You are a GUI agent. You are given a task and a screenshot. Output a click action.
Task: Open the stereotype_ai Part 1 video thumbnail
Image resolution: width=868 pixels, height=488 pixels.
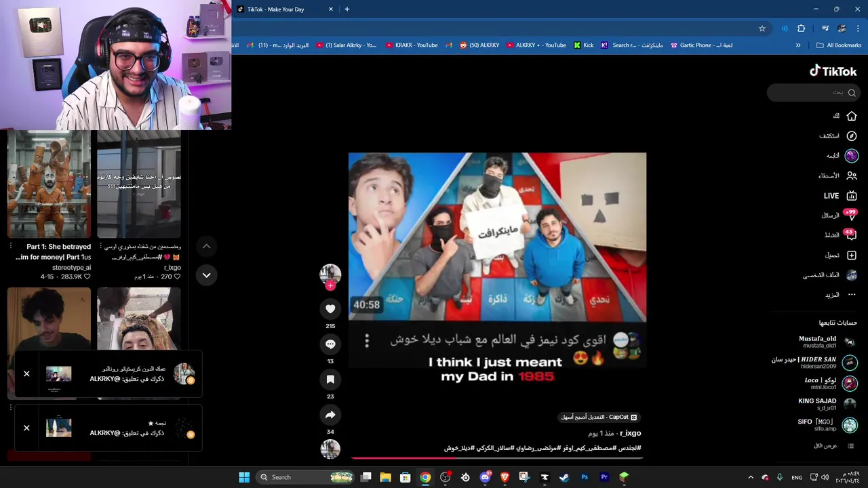point(49,184)
